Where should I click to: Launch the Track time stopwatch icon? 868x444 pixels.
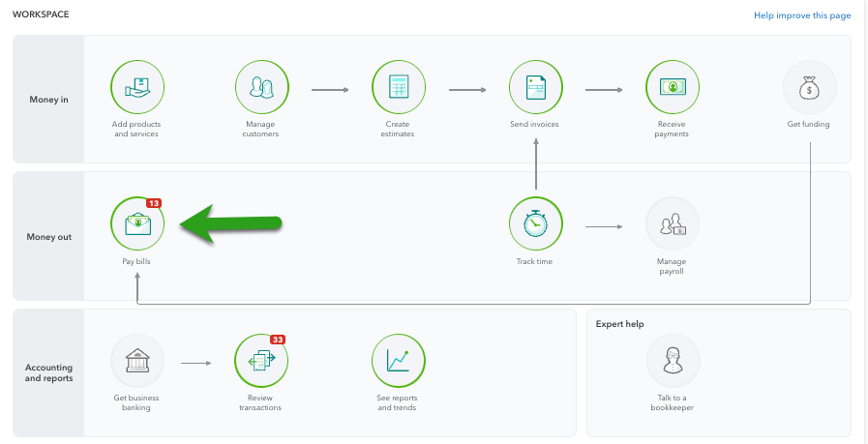click(535, 223)
